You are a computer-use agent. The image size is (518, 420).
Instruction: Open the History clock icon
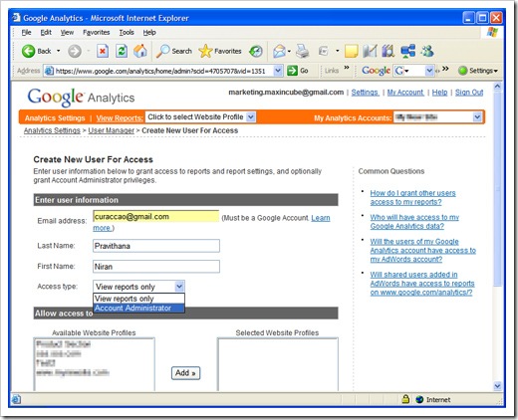[x=255, y=51]
